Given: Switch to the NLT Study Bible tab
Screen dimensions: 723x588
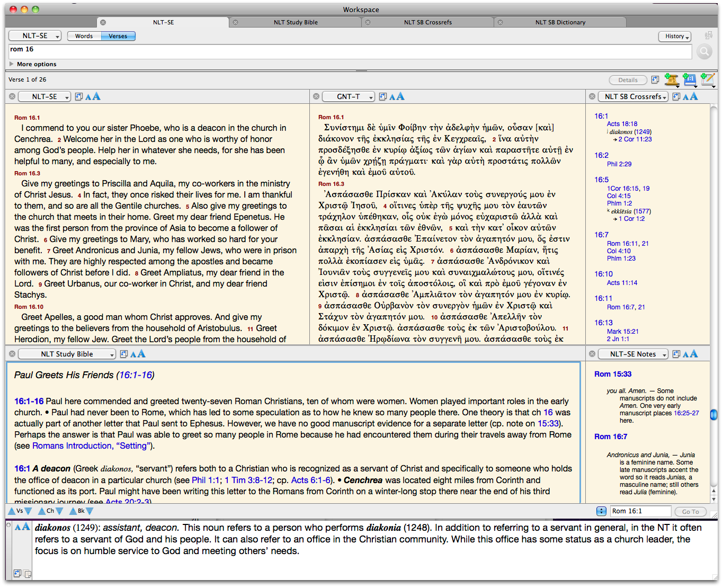Looking at the screenshot, I should [x=296, y=22].
